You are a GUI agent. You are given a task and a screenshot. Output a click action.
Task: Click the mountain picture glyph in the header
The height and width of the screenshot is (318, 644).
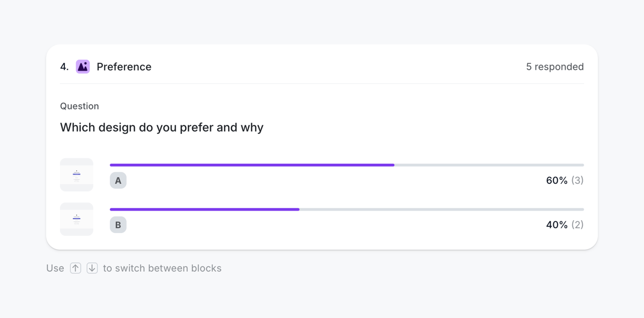coord(83,67)
